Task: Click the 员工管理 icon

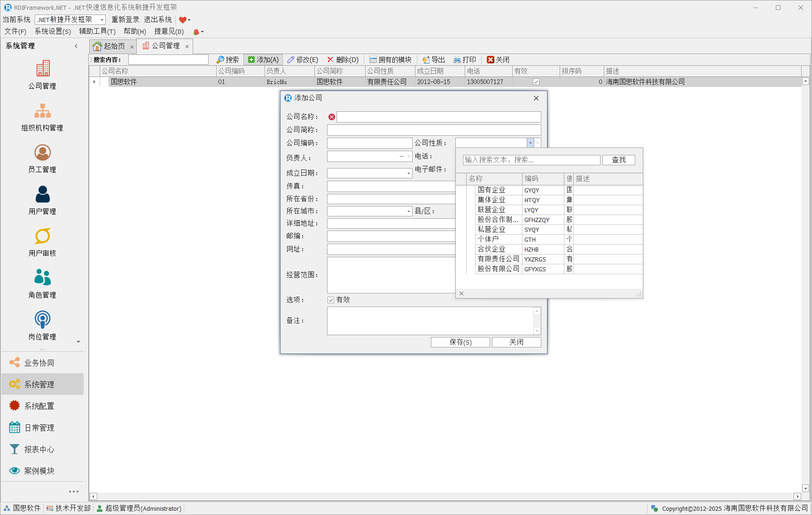Action: 42,153
